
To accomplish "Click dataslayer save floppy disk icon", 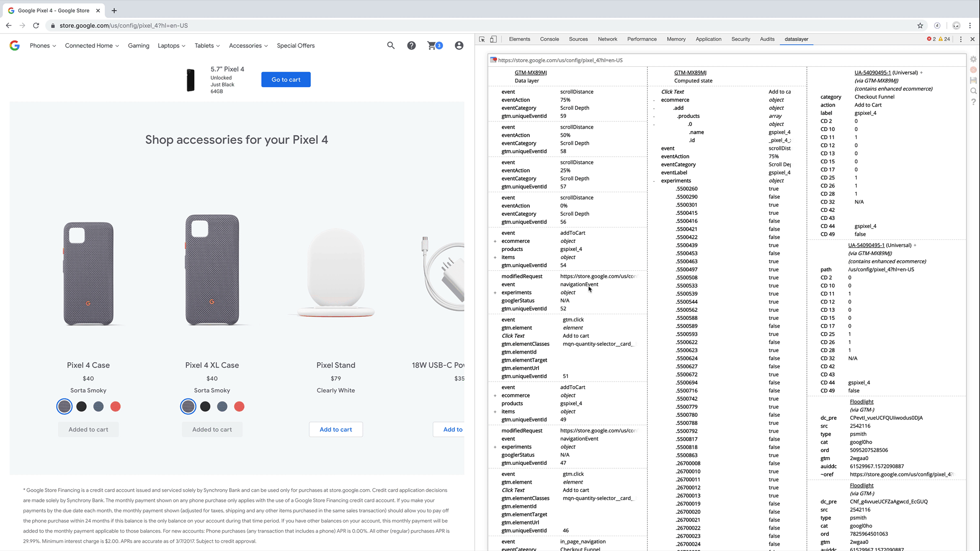I will point(973,81).
